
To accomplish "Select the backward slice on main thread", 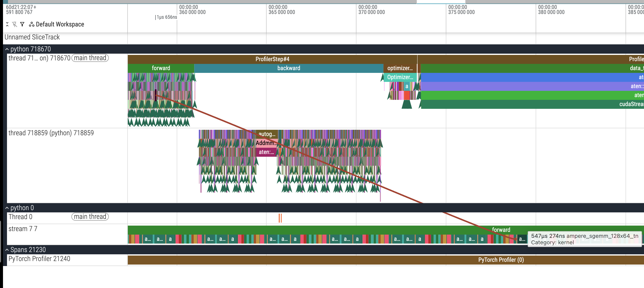I will [289, 68].
